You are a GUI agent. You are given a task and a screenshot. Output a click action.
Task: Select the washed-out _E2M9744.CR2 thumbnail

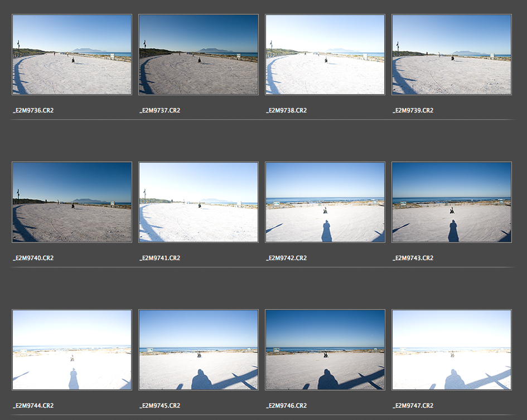pyautogui.click(x=72, y=350)
